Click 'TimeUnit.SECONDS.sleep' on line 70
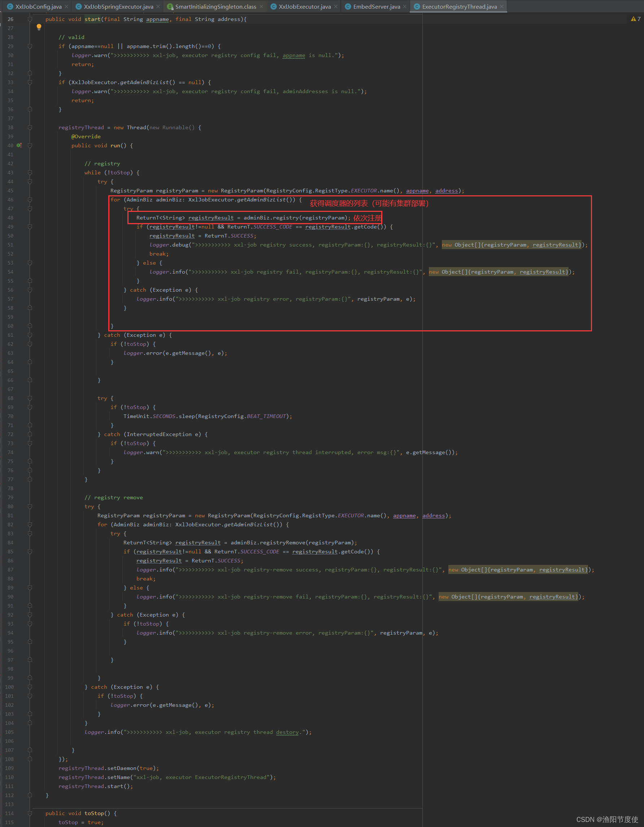The height and width of the screenshot is (827, 644). pos(159,416)
